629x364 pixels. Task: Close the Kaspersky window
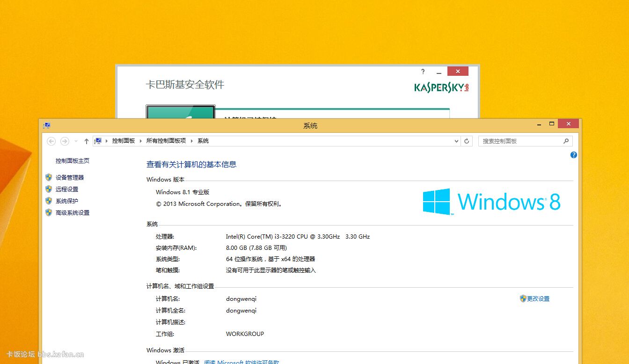point(458,71)
